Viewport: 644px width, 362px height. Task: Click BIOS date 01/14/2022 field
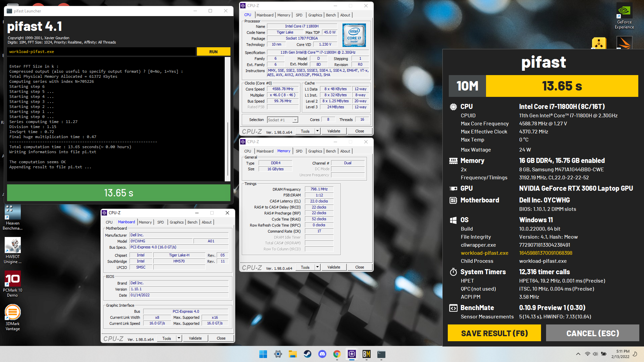[x=179, y=295]
